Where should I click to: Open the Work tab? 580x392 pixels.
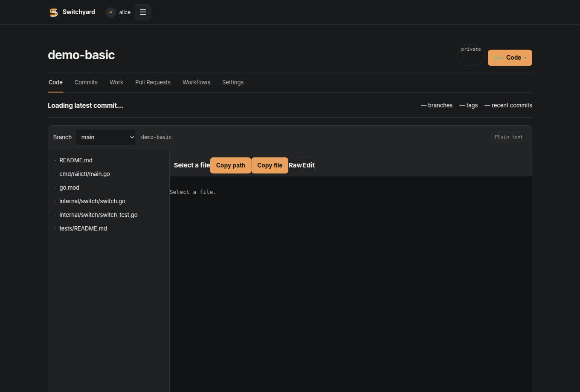(x=116, y=82)
